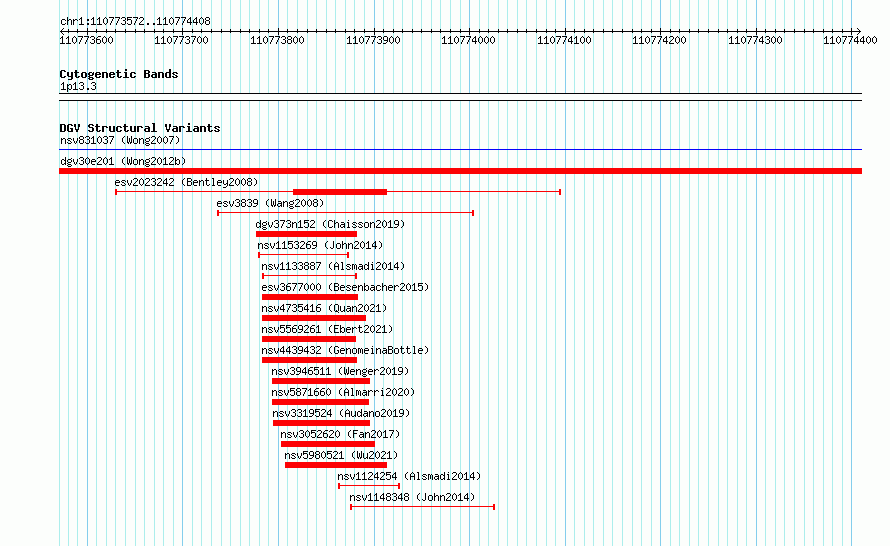Screen dimensions: 890x546
Task: Select the nsv1148348 (John2014) label
Action: pos(412,497)
